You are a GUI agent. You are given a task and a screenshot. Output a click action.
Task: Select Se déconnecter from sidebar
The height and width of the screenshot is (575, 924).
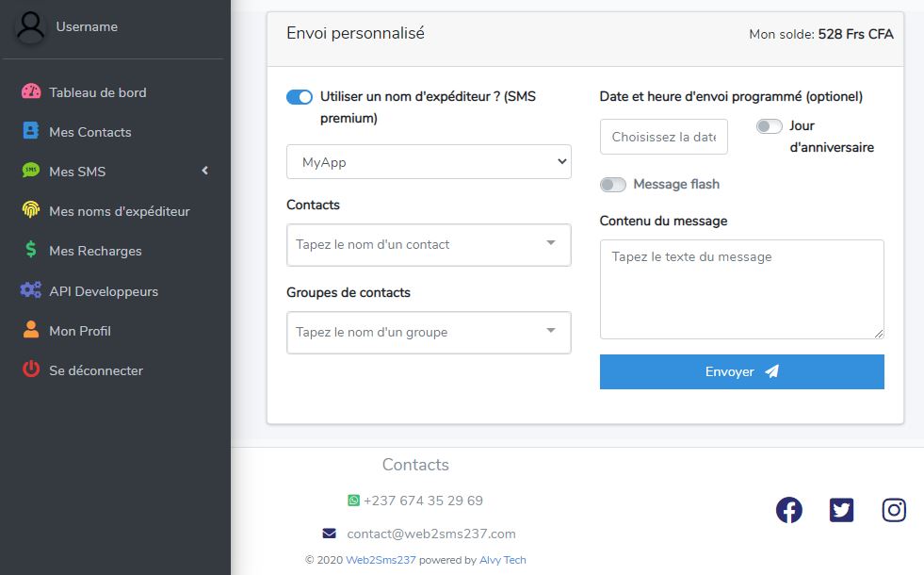click(x=96, y=370)
